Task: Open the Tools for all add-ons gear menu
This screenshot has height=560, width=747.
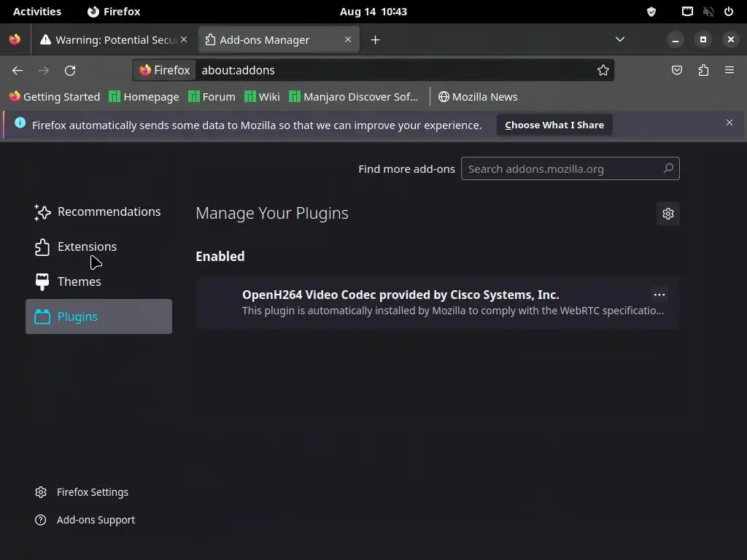Action: pyautogui.click(x=668, y=214)
